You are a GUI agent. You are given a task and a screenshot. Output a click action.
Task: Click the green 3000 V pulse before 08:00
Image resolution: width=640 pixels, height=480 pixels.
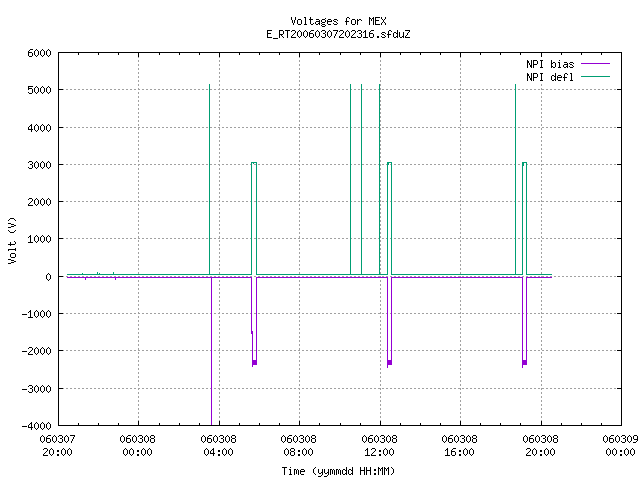[254, 218]
